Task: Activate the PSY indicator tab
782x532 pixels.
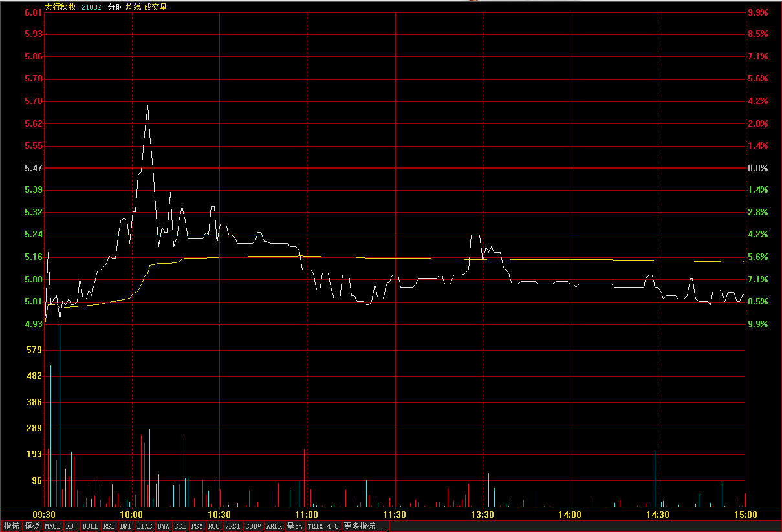Action: [x=197, y=527]
